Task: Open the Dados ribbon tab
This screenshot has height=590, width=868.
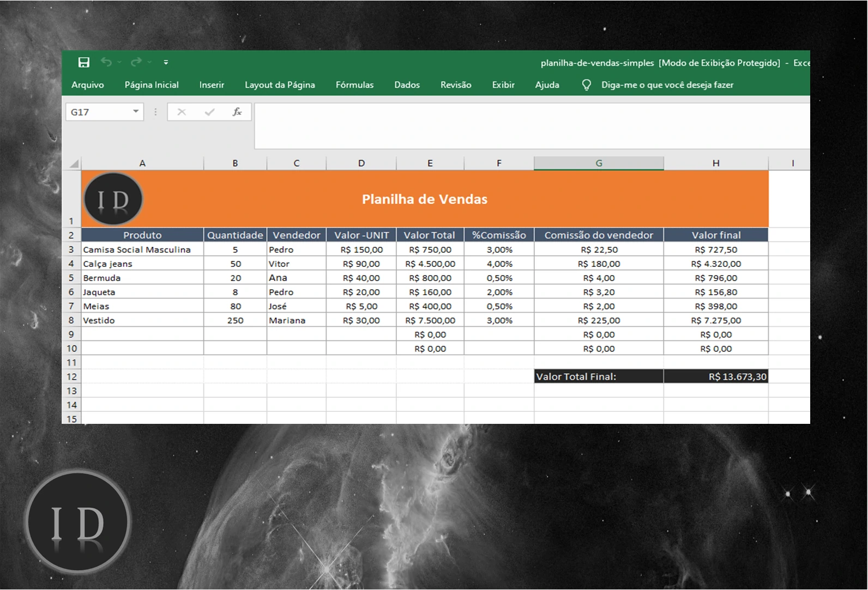Action: 407,85
